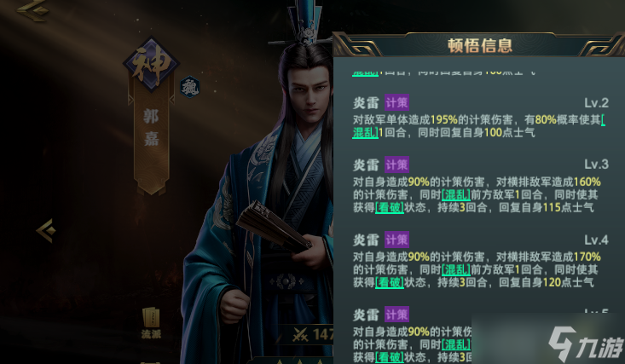Viewport: 625px width, 364px height.
Task: Tap the 九游 watermark logo
Action: pyautogui.click(x=585, y=343)
